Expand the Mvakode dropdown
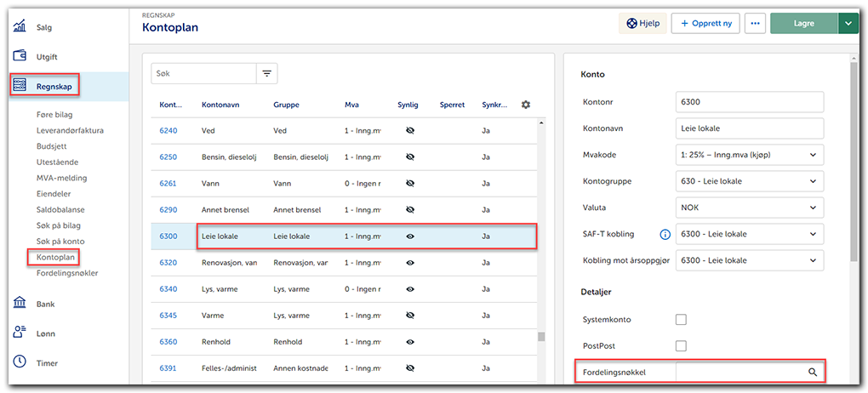Image resolution: width=868 pixels, height=393 pixels. pyautogui.click(x=749, y=155)
